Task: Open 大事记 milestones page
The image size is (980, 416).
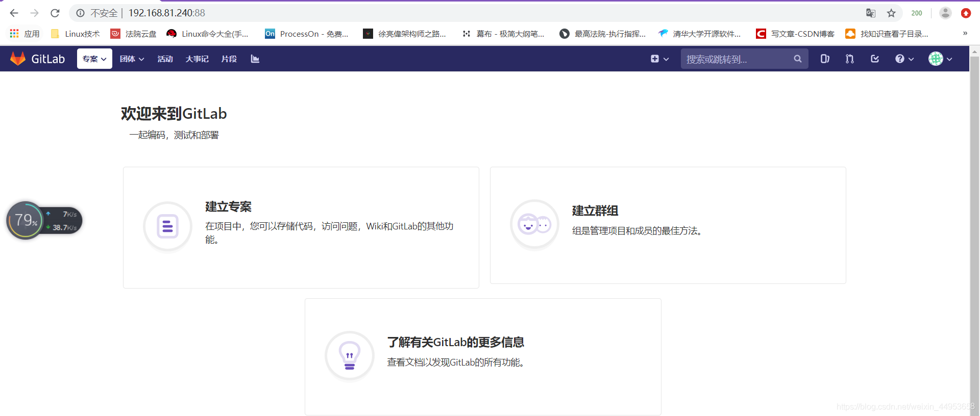Action: pyautogui.click(x=197, y=59)
